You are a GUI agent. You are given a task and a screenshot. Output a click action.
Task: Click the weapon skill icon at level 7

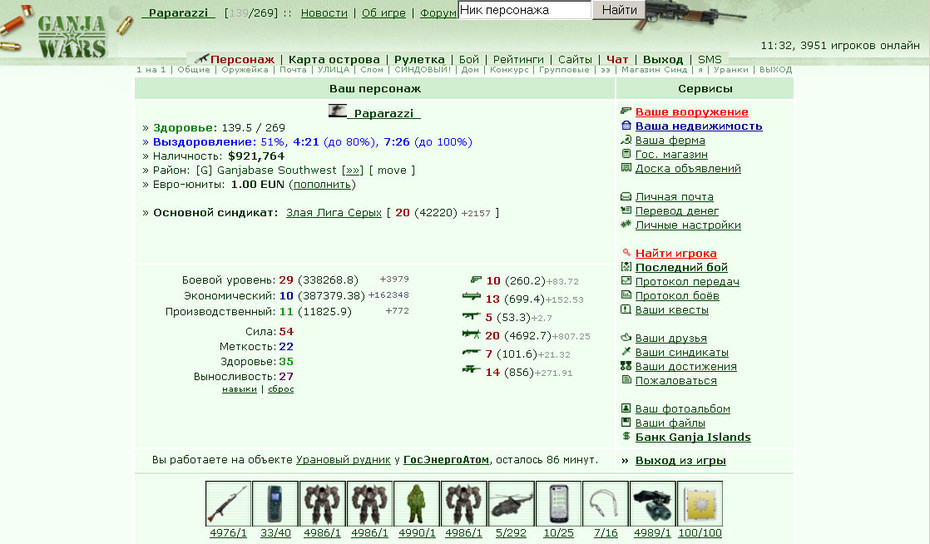coord(472,352)
